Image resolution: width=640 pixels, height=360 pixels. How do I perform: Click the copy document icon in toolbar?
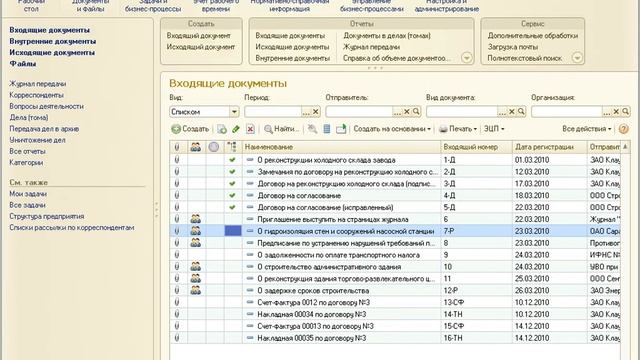(222, 129)
